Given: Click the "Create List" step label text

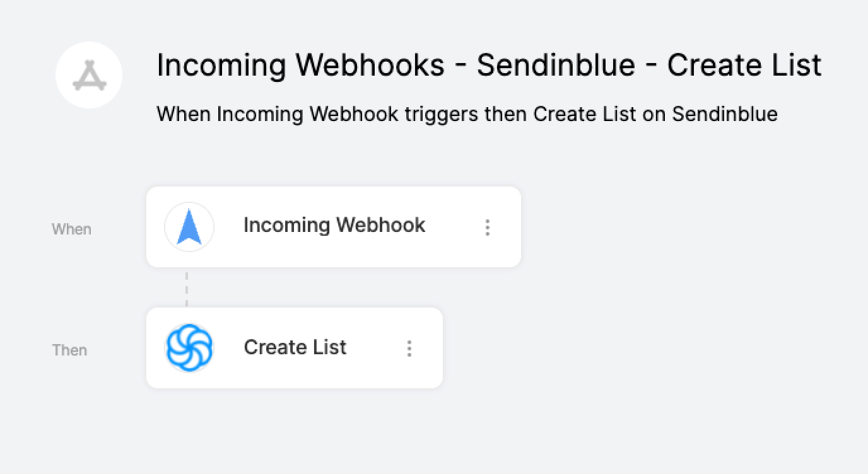Looking at the screenshot, I should point(295,347).
